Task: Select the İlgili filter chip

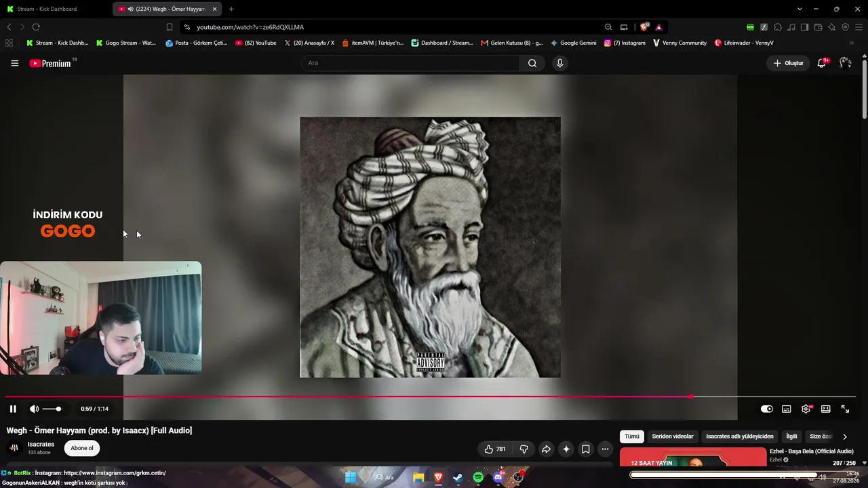Action: click(791, 436)
